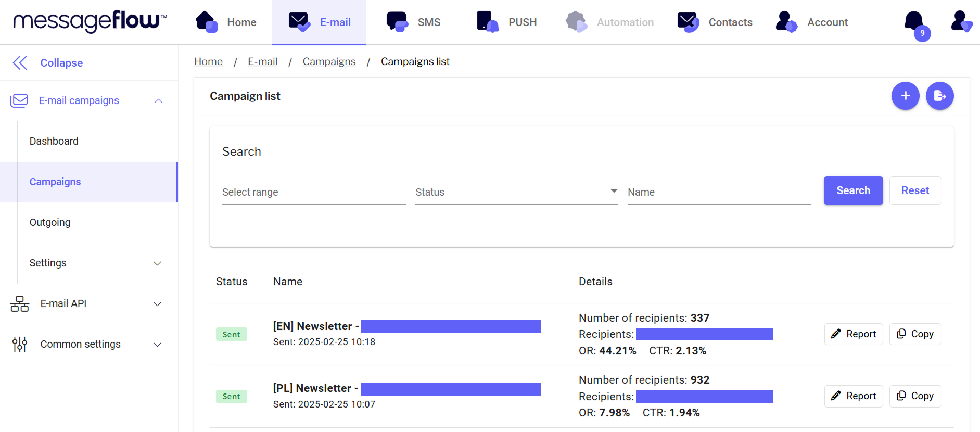Image resolution: width=980 pixels, height=432 pixels.
Task: Click the Common settings sliders icon
Action: (x=20, y=345)
